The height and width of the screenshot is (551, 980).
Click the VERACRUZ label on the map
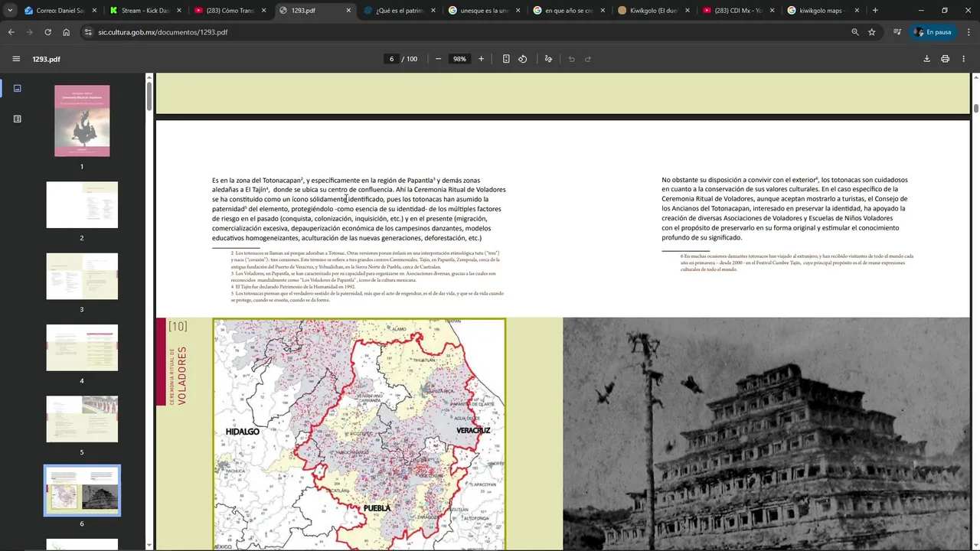[x=473, y=431]
